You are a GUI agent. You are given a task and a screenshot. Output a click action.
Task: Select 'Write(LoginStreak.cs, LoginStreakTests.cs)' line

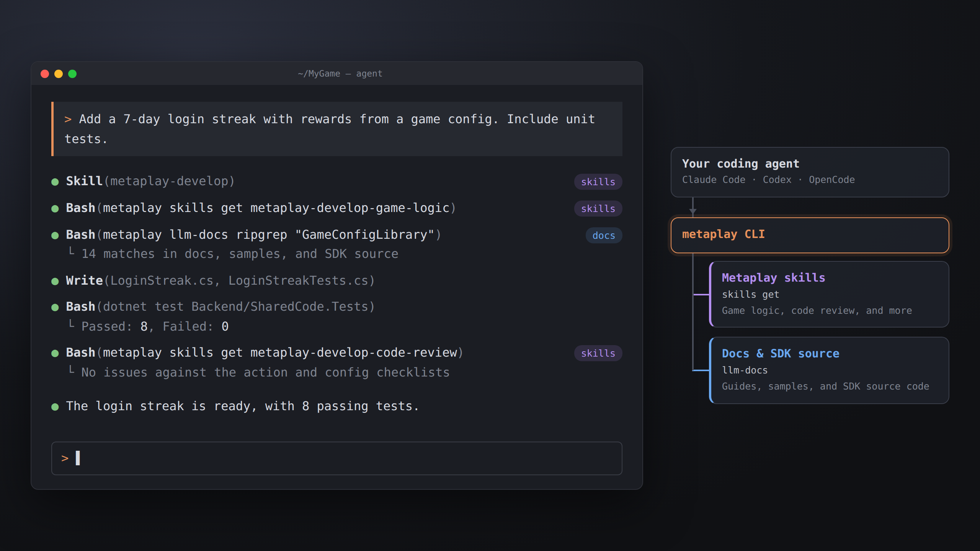click(220, 280)
